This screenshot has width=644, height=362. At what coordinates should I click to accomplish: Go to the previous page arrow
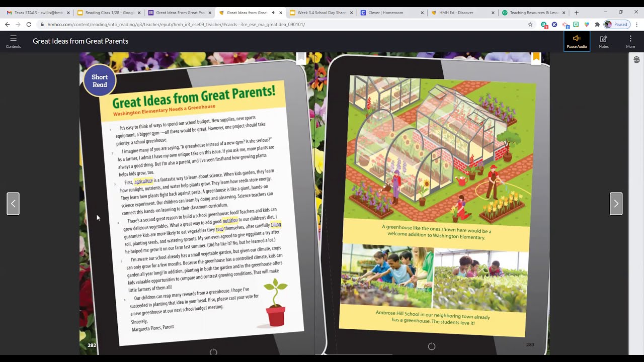pos(13,204)
